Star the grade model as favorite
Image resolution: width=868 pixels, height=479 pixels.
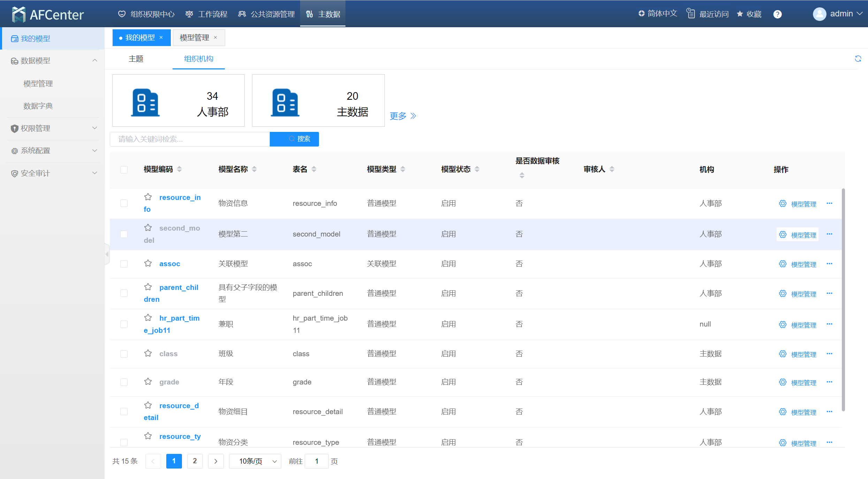click(148, 382)
